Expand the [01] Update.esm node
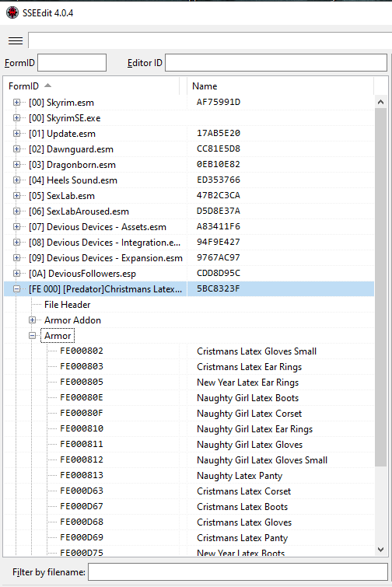Viewport: 392px width, 587px height. coord(16,133)
